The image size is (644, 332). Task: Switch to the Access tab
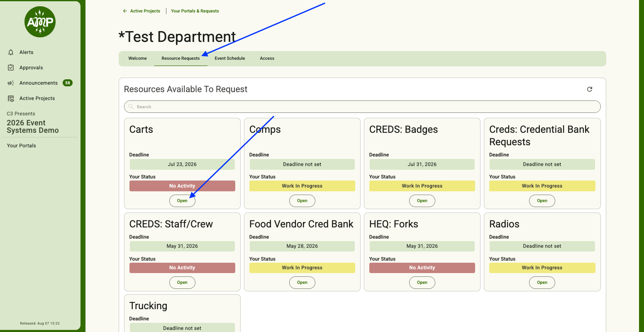(267, 59)
